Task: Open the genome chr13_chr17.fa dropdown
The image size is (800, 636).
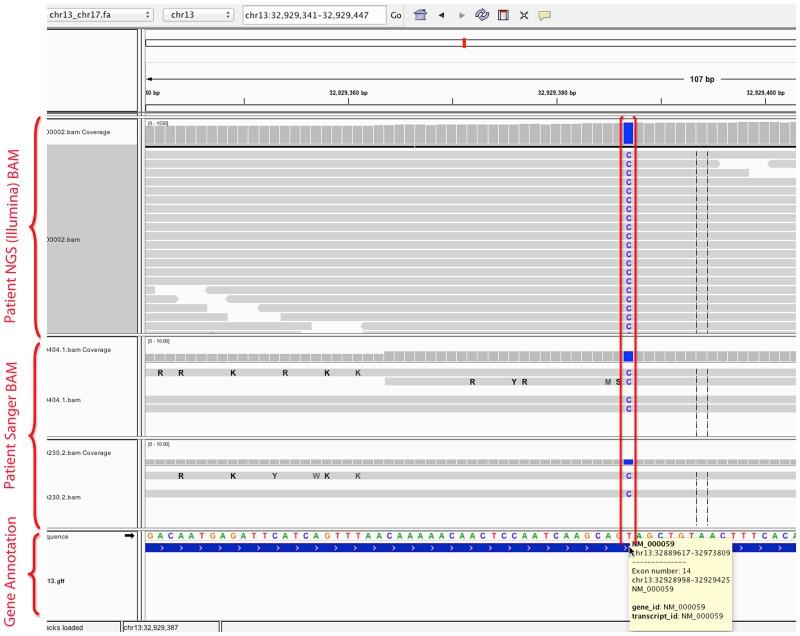Action: pyautogui.click(x=99, y=16)
